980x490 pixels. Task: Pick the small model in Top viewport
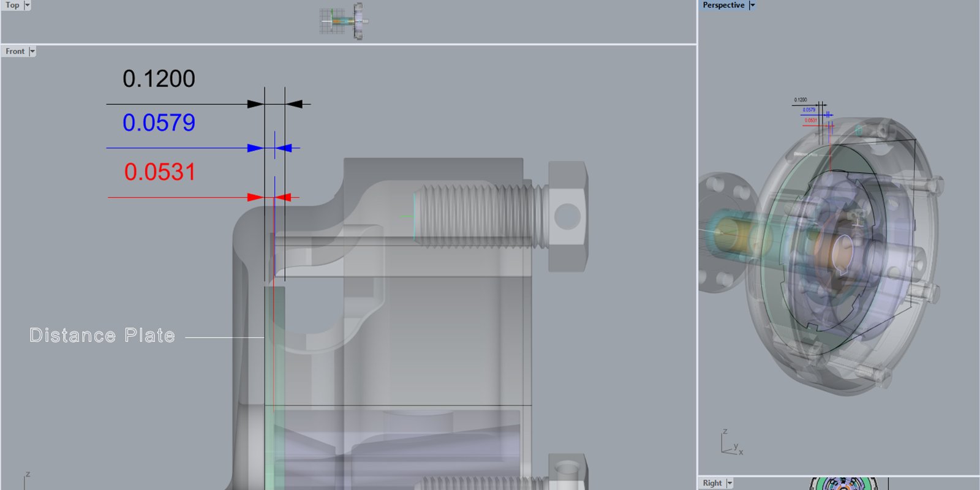click(344, 21)
